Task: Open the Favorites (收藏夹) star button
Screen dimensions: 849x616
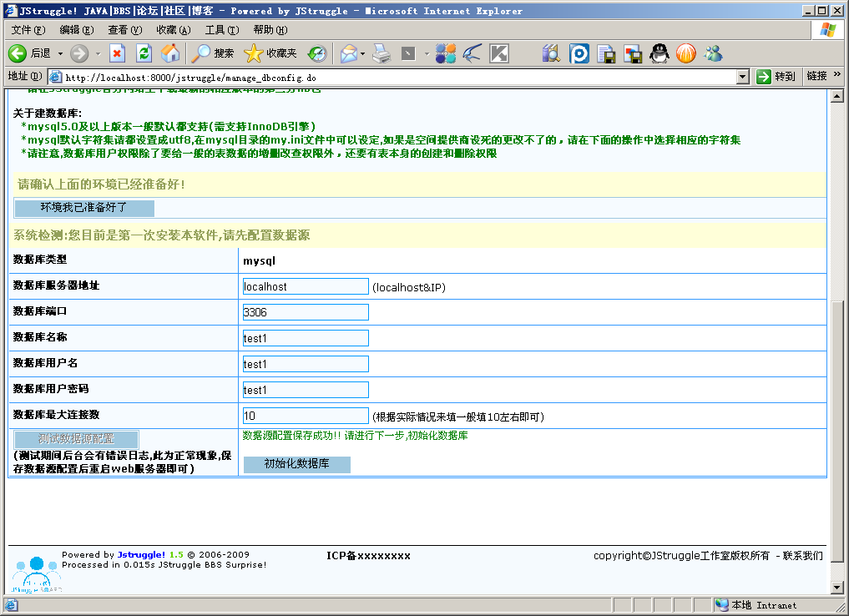Action: coord(270,53)
